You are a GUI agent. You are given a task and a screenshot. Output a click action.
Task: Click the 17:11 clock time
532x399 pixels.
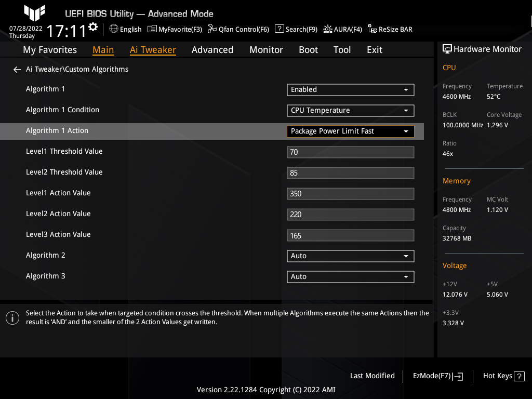pos(66,31)
